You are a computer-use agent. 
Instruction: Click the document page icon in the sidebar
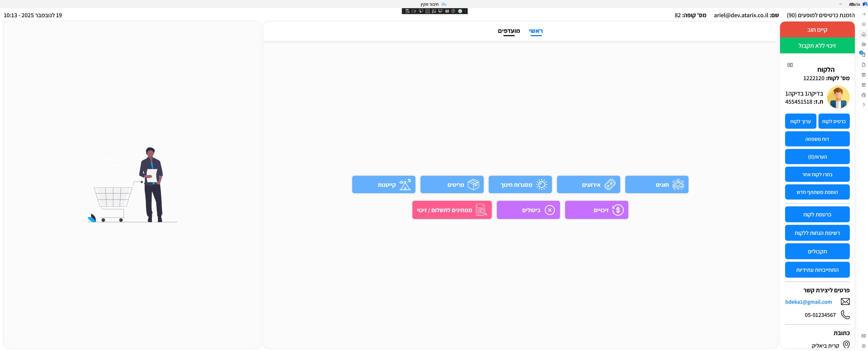tap(863, 65)
